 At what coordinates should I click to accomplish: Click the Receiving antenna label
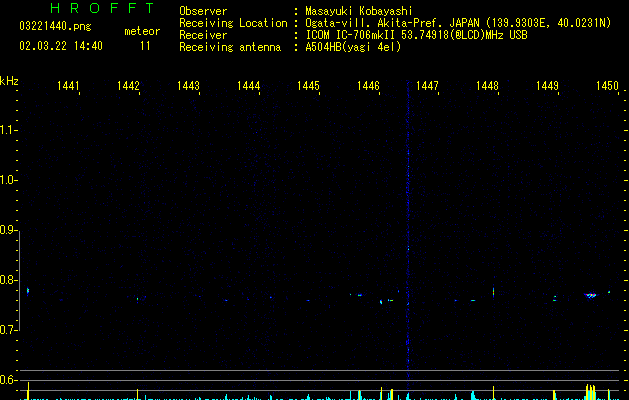click(x=230, y=47)
